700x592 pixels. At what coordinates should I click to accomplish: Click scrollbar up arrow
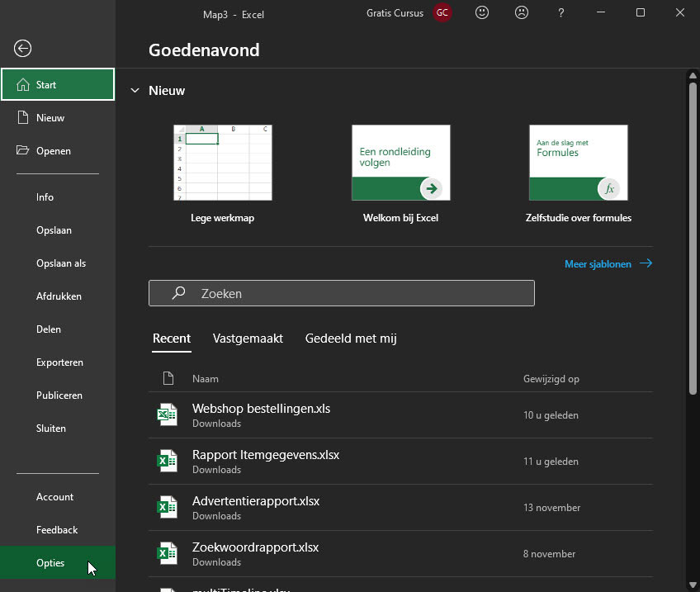(x=693, y=75)
